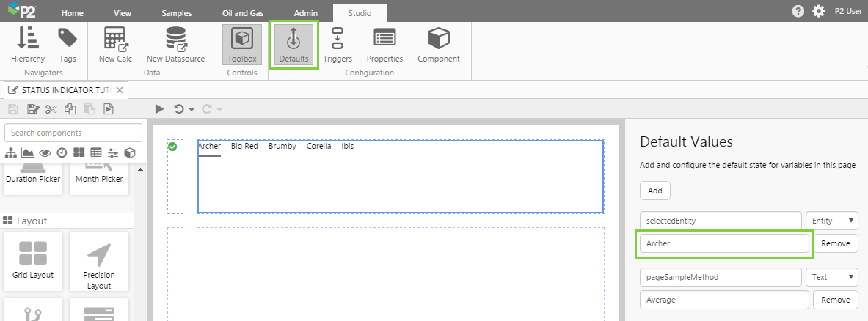Select the Duration Picker component

tap(33, 179)
